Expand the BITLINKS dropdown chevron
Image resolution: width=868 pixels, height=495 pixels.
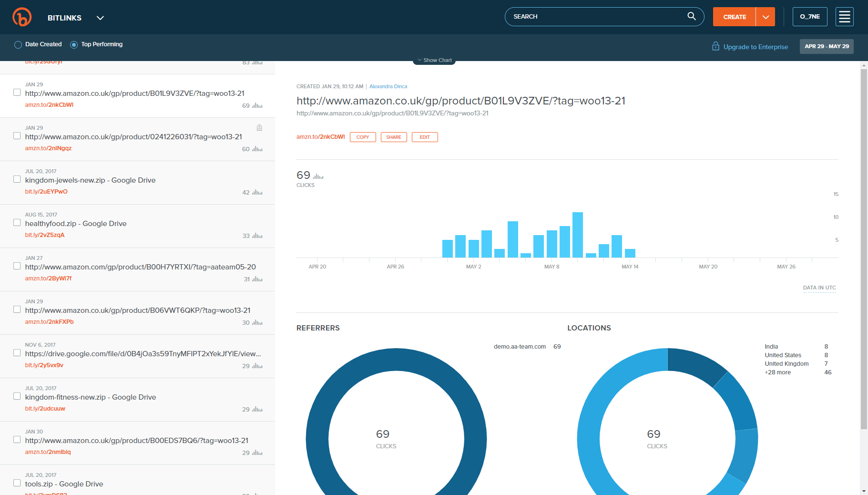100,18
